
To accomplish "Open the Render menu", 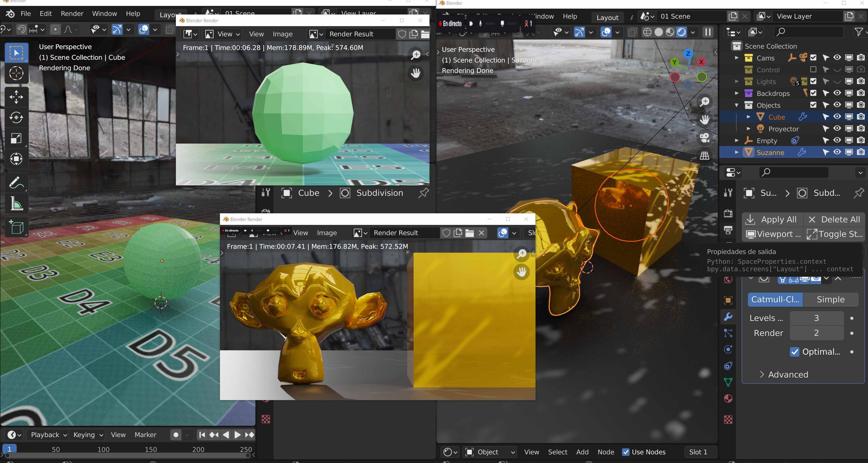I will click(x=72, y=13).
